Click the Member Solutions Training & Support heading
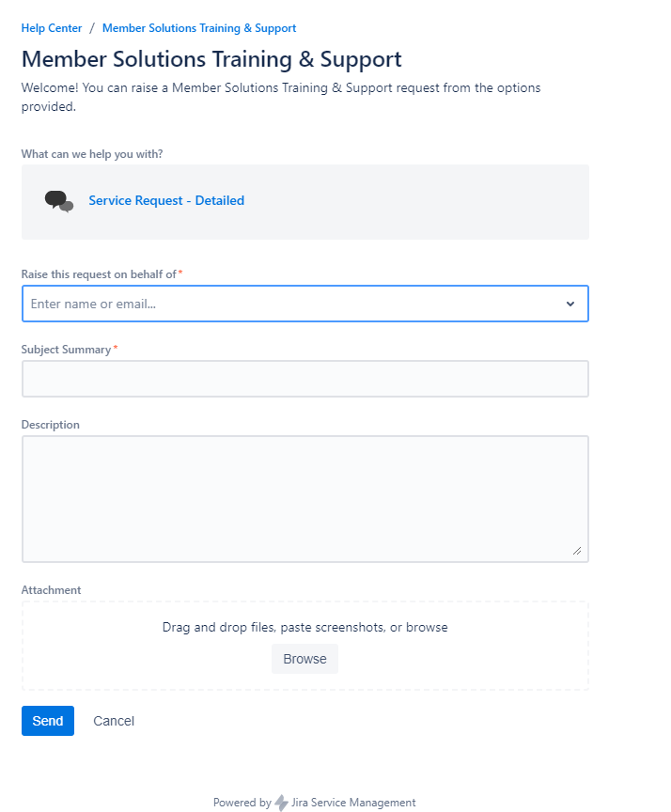Screen dimensions: 671x812 [211, 59]
